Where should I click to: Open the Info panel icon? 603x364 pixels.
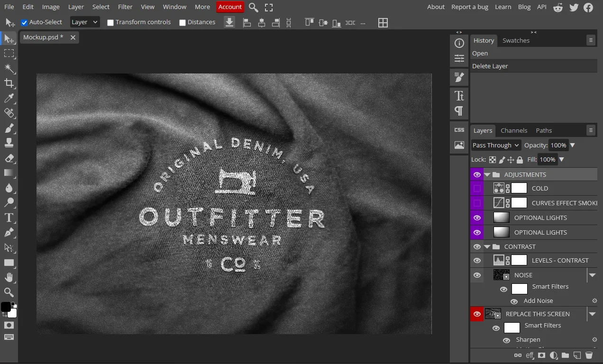(459, 43)
